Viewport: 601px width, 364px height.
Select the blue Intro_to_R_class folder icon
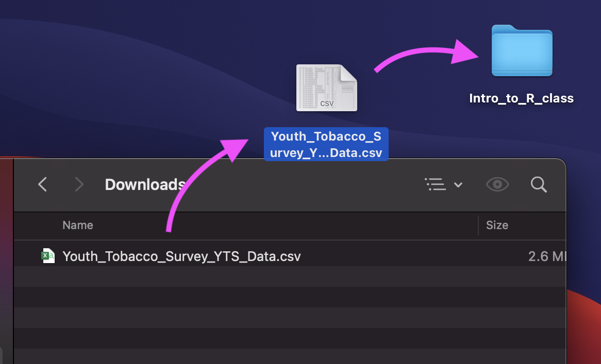522,51
